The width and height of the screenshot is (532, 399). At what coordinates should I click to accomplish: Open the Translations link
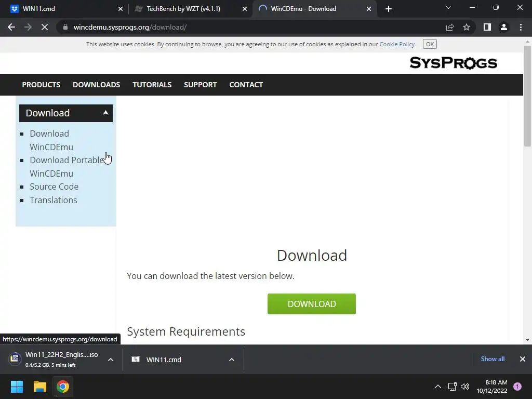[54, 200]
